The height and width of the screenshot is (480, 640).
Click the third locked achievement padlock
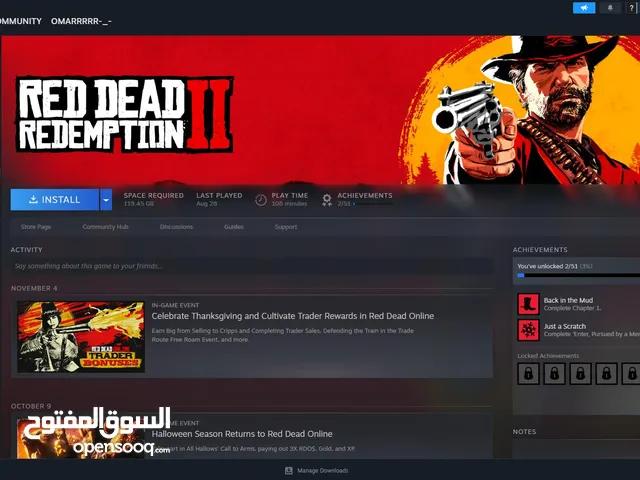(x=580, y=373)
